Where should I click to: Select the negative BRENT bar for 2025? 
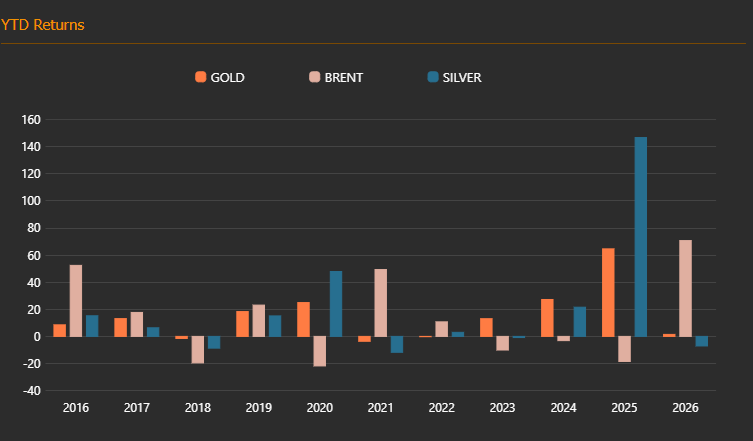click(624, 349)
